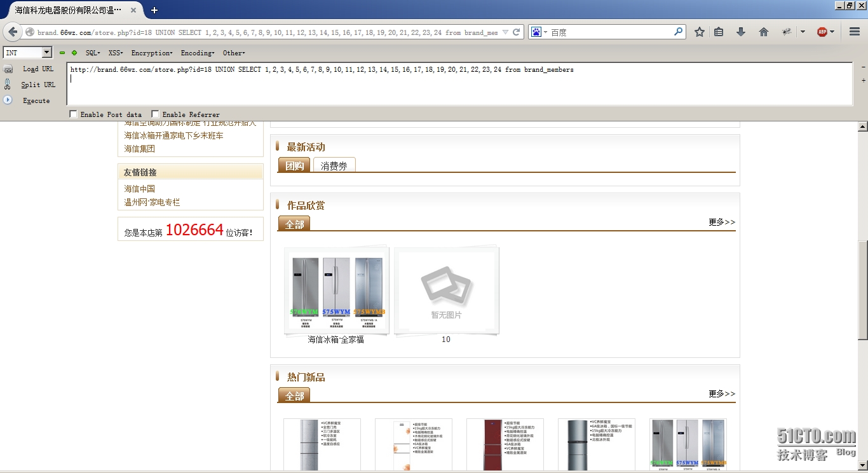The image size is (868, 473).
Task: Click the page scrollbar thumb
Action: tap(863, 290)
